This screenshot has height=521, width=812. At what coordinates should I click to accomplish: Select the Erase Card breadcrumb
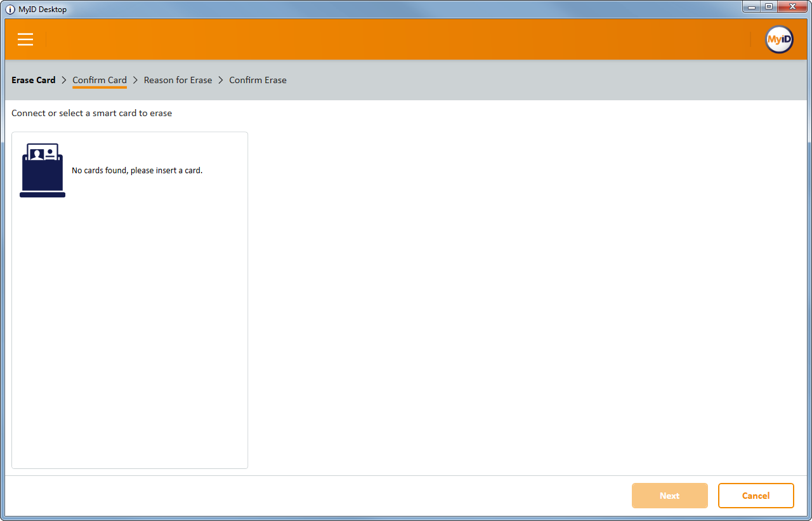click(x=34, y=80)
